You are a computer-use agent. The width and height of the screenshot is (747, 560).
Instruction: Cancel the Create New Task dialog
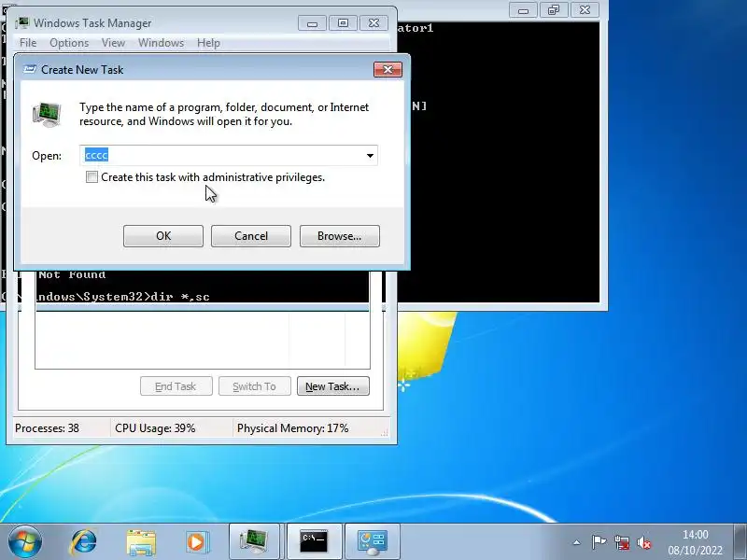(251, 236)
